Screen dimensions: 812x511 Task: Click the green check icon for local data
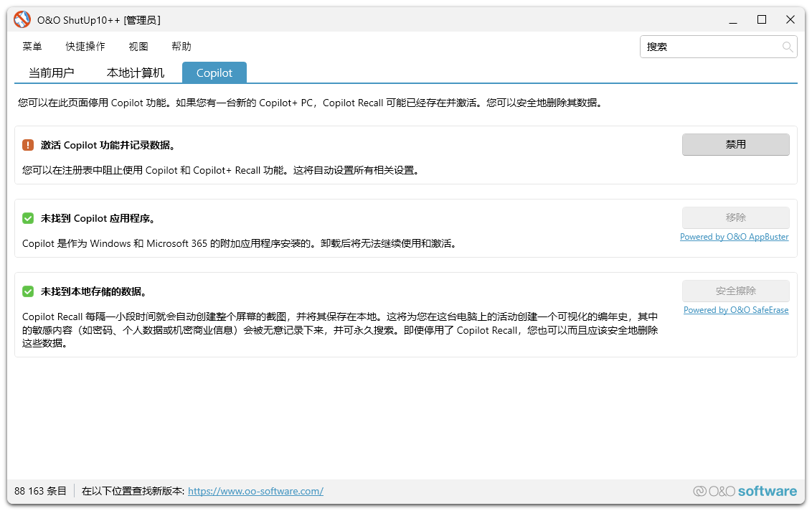tap(28, 291)
